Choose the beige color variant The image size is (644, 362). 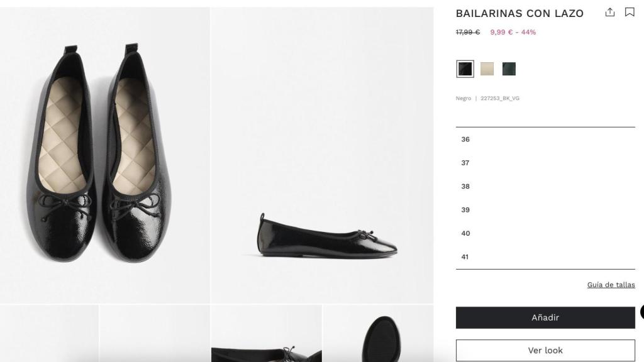tap(486, 69)
